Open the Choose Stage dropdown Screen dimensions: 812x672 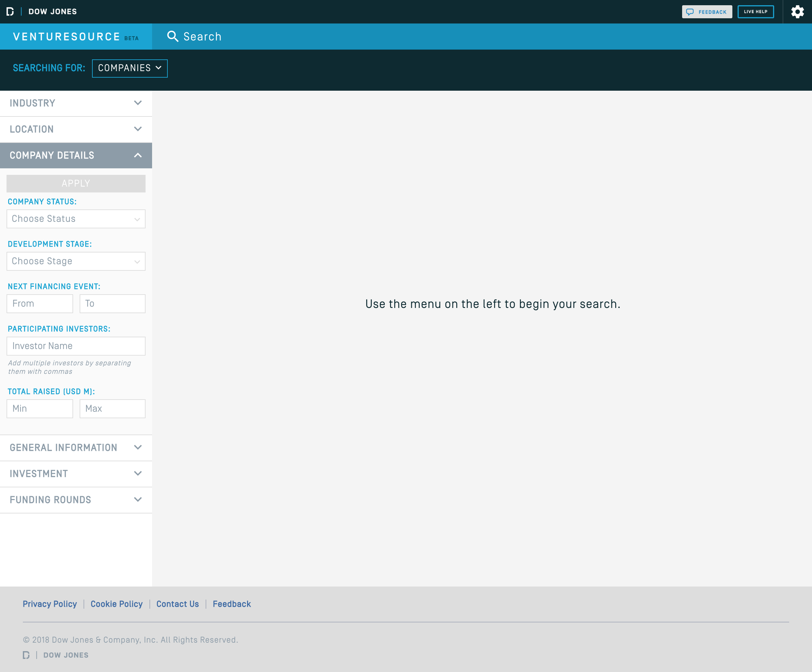point(76,261)
